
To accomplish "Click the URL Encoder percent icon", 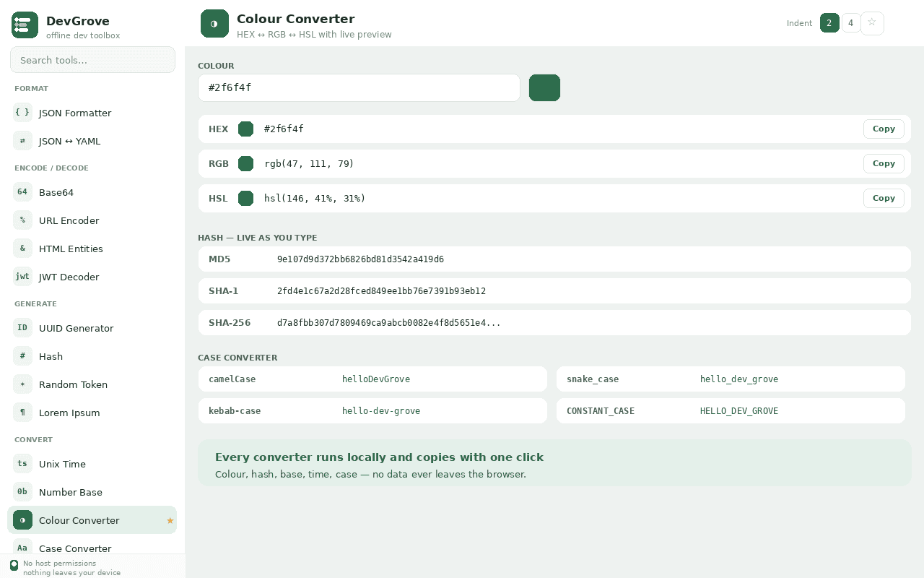I will 22,220.
